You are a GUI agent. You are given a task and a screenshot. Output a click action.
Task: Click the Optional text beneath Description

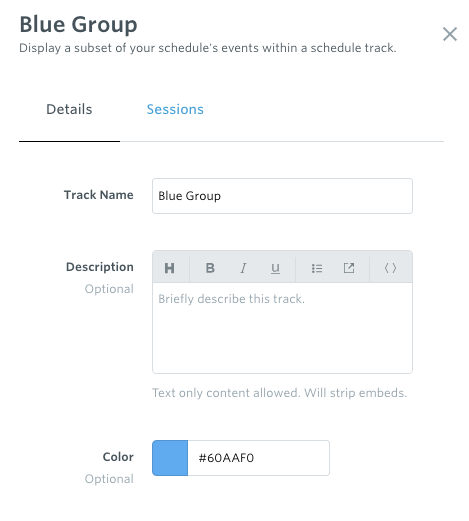pyautogui.click(x=109, y=289)
